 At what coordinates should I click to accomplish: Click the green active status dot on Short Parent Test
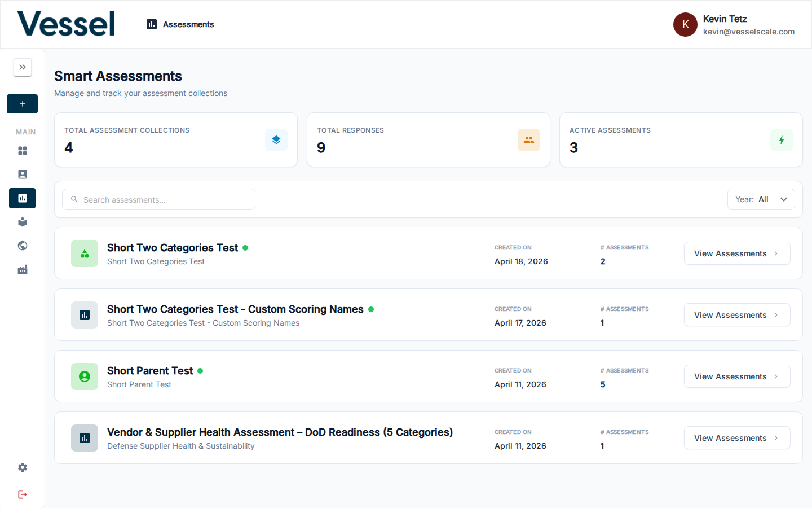click(200, 370)
